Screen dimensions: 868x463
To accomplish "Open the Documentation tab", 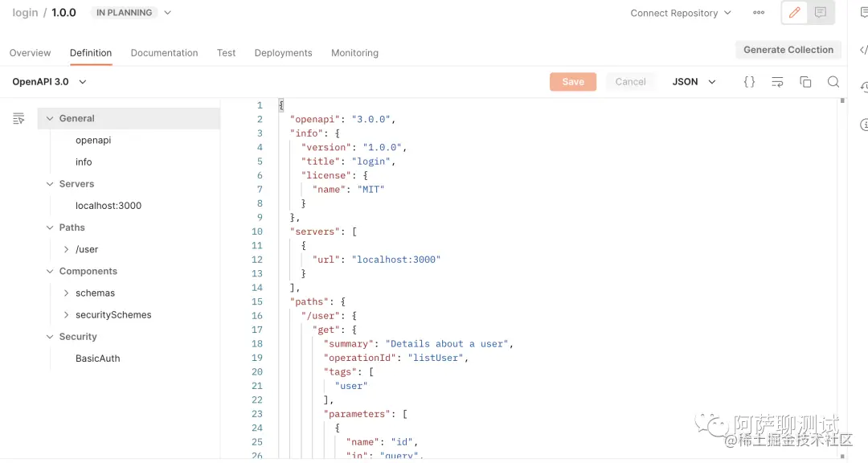I will (165, 52).
